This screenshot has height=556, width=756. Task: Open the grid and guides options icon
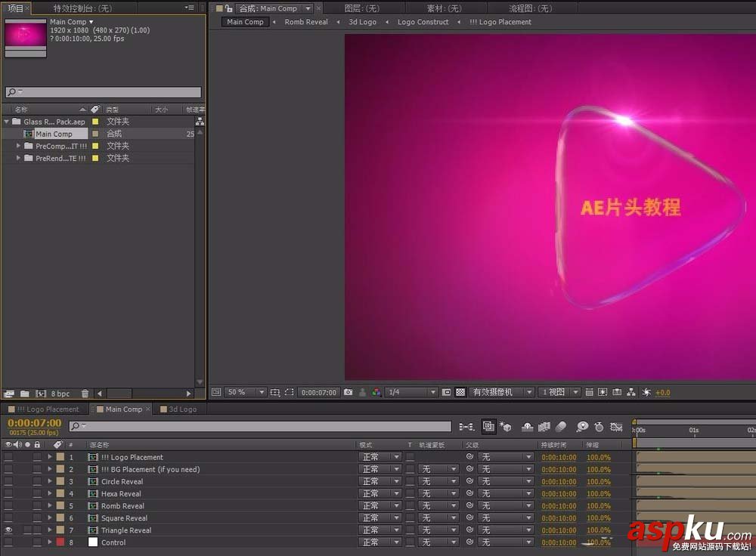click(275, 392)
